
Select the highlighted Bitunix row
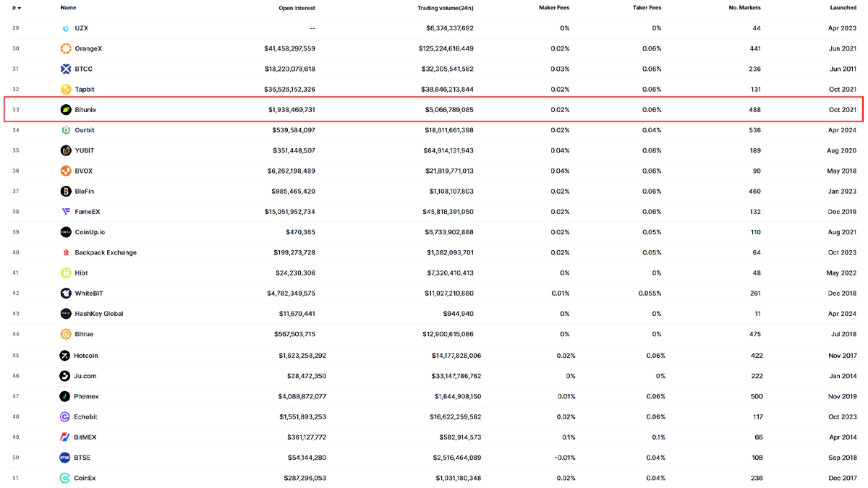[434, 109]
